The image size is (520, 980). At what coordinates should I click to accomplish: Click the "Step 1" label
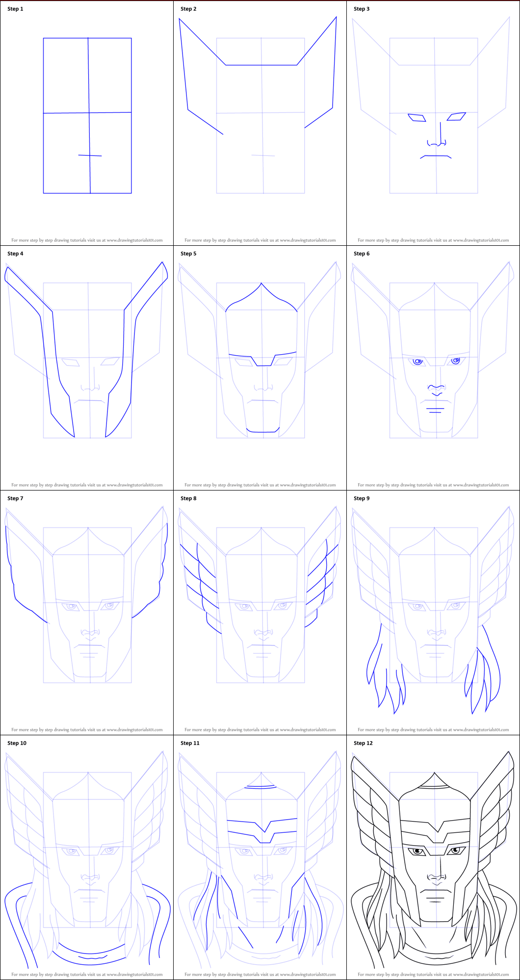point(15,9)
